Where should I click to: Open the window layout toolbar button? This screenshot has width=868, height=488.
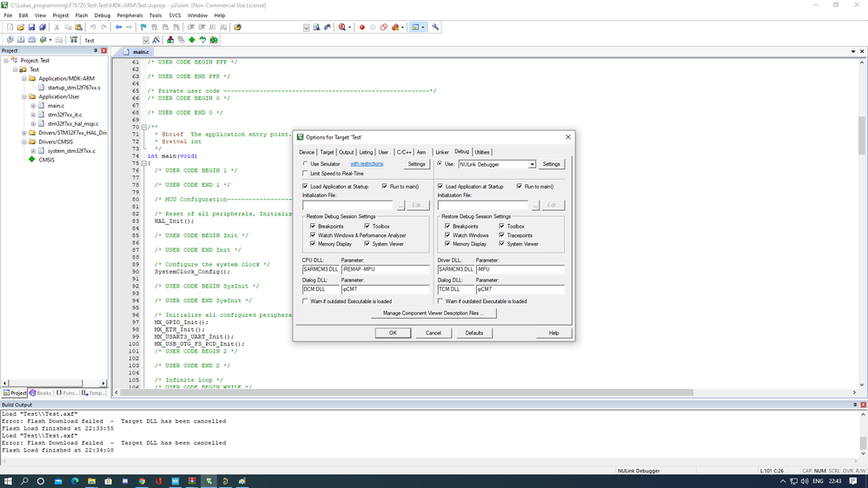tap(415, 27)
